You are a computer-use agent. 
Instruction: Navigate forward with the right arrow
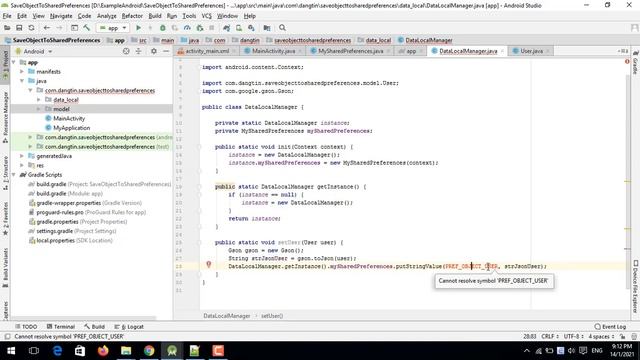tap(59, 28)
